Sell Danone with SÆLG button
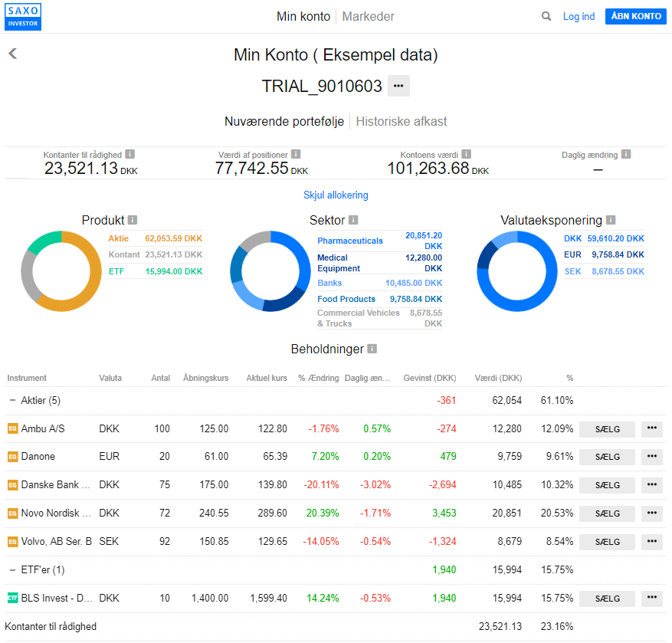This screenshot has height=643, width=672. tap(607, 458)
